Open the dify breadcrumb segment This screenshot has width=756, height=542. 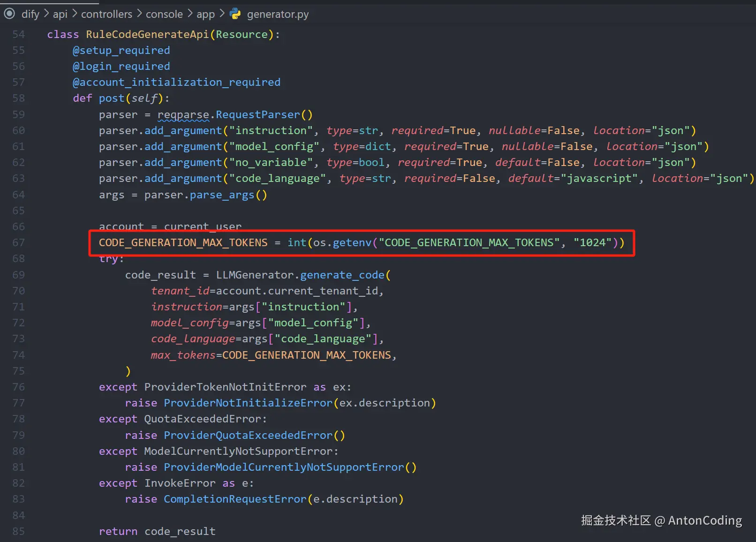tap(30, 14)
